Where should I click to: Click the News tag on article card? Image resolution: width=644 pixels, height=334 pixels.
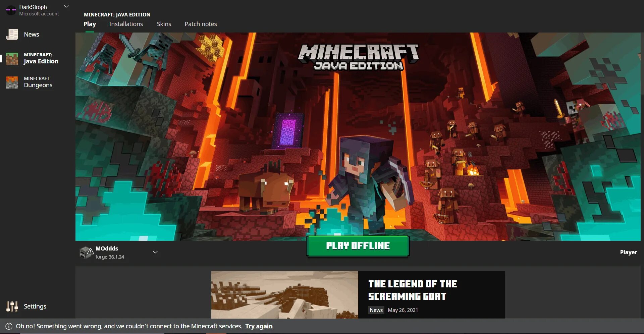point(376,310)
